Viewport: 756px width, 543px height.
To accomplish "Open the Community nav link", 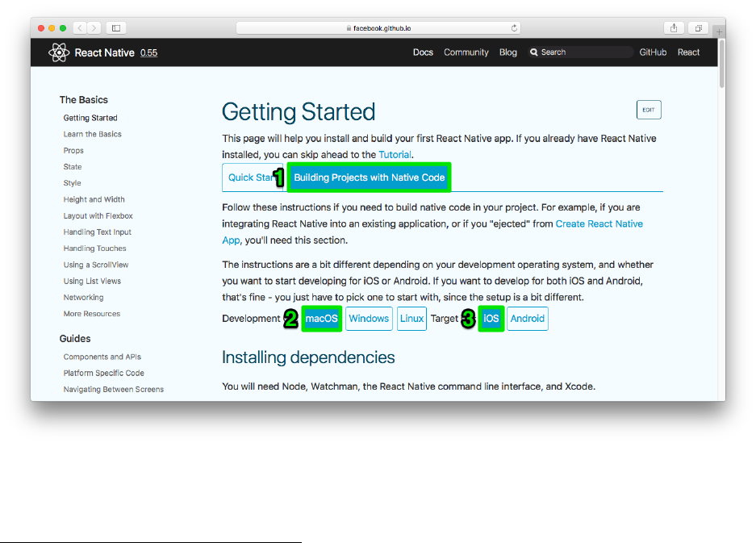I will [x=466, y=52].
